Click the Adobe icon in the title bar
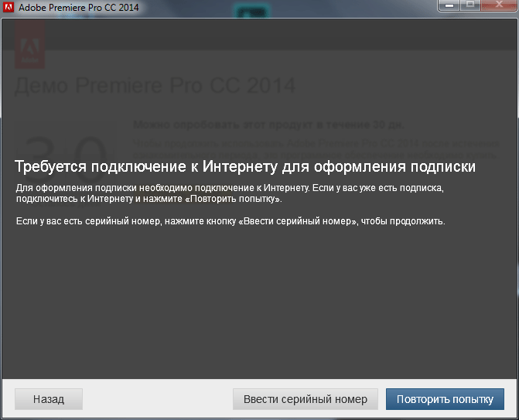519x420 pixels. tap(9, 7)
